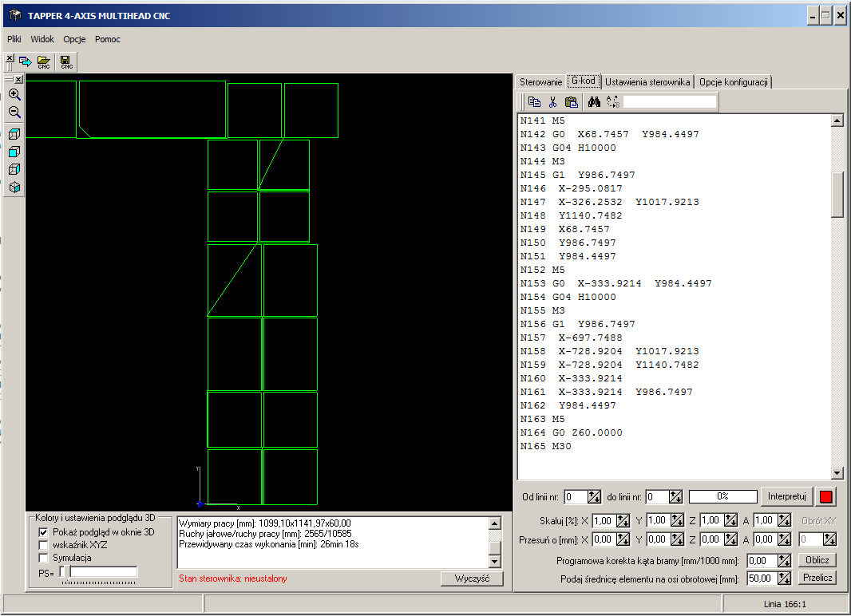Click the G-code editor scrollbar down arrow
Image resolution: width=851 pixels, height=616 pixels.
837,473
